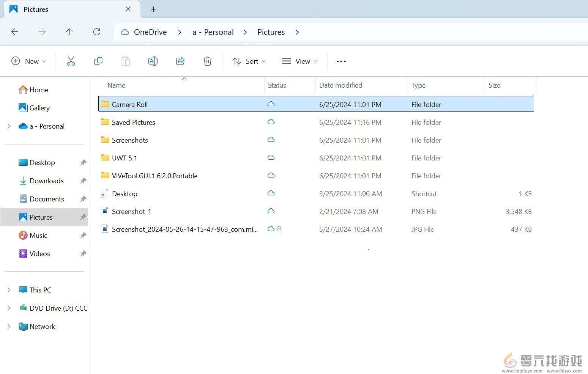
Task: Select the Screenshot_1 PNG file
Action: [x=131, y=212]
